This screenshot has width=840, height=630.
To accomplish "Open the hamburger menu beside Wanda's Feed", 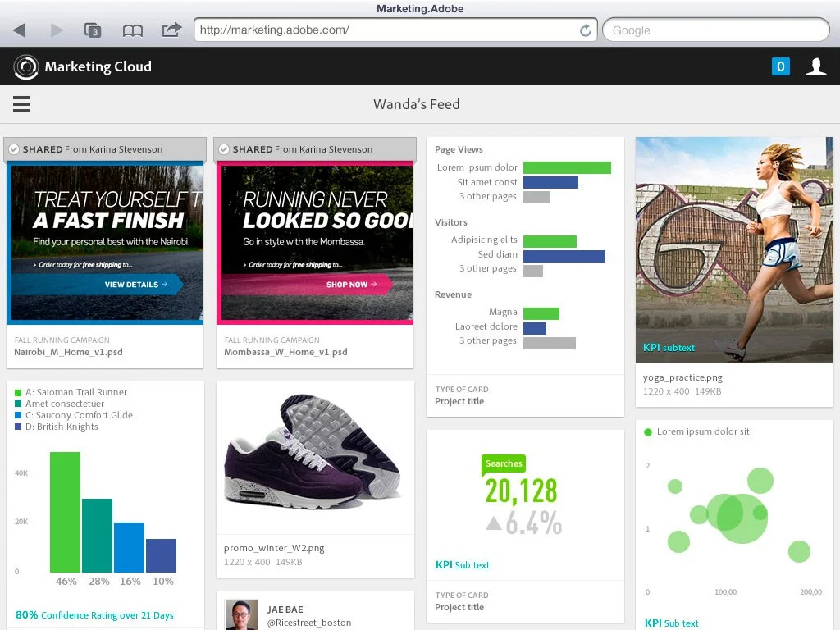I will (x=21, y=104).
